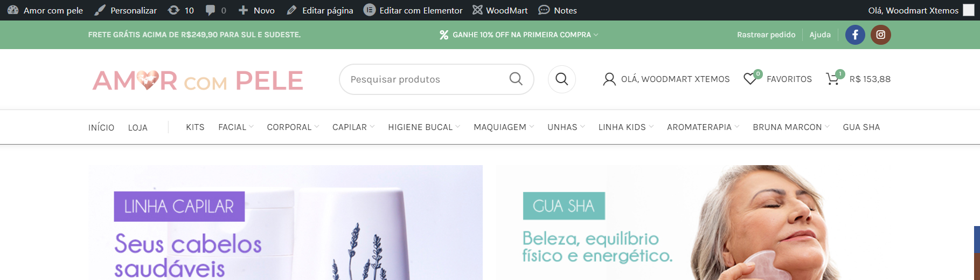Screen dimensions: 980x280
Task: Click the shopping cart icon
Action: click(x=832, y=79)
